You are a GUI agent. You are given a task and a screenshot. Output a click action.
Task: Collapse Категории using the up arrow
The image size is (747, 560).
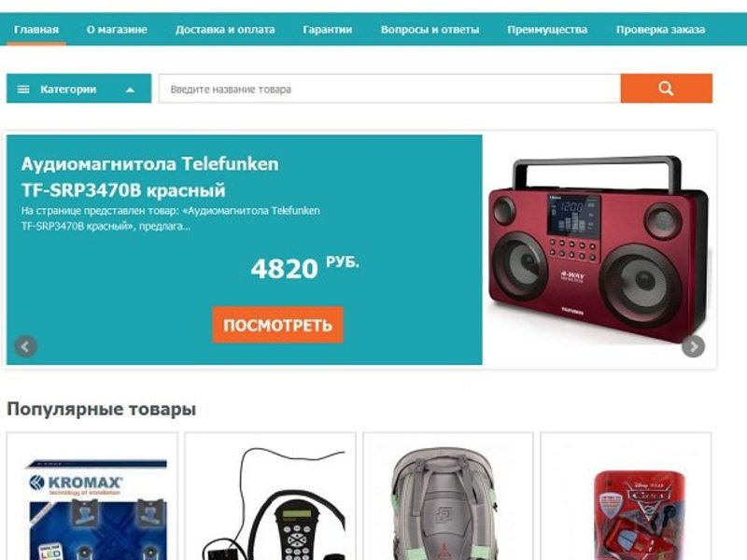(130, 90)
